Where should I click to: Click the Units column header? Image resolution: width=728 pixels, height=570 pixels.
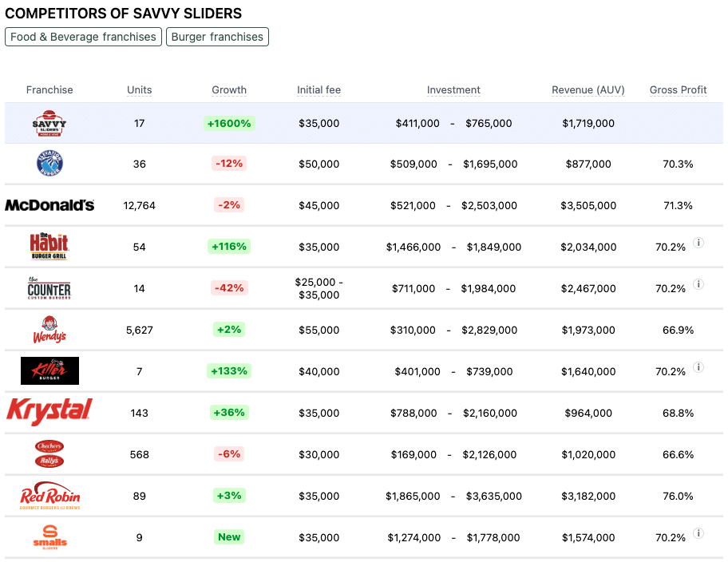pos(139,89)
